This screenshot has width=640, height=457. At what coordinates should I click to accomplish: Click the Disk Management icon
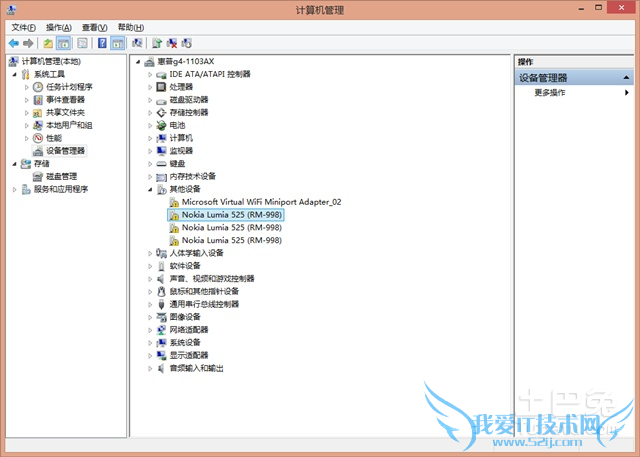click(x=38, y=176)
